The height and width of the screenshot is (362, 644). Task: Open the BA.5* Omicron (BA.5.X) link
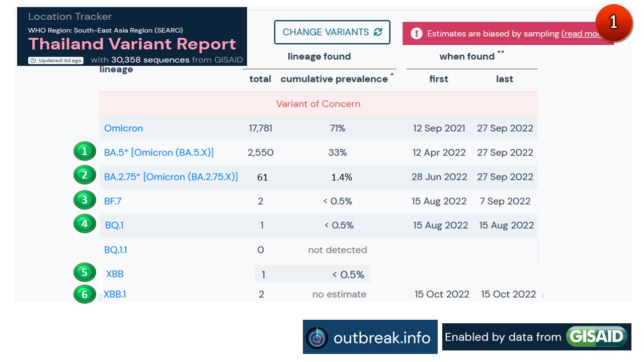click(158, 152)
